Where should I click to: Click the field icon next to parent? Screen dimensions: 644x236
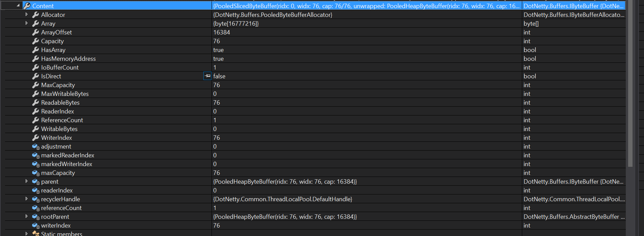[x=36, y=181]
